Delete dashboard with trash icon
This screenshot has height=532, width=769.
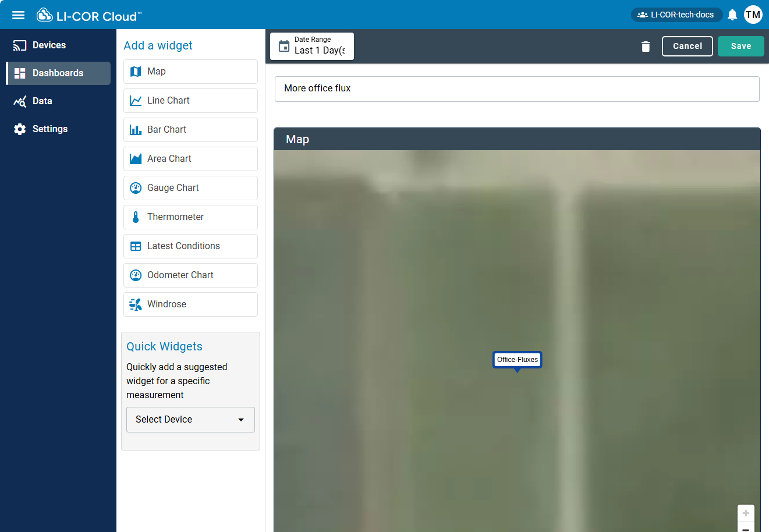point(646,47)
